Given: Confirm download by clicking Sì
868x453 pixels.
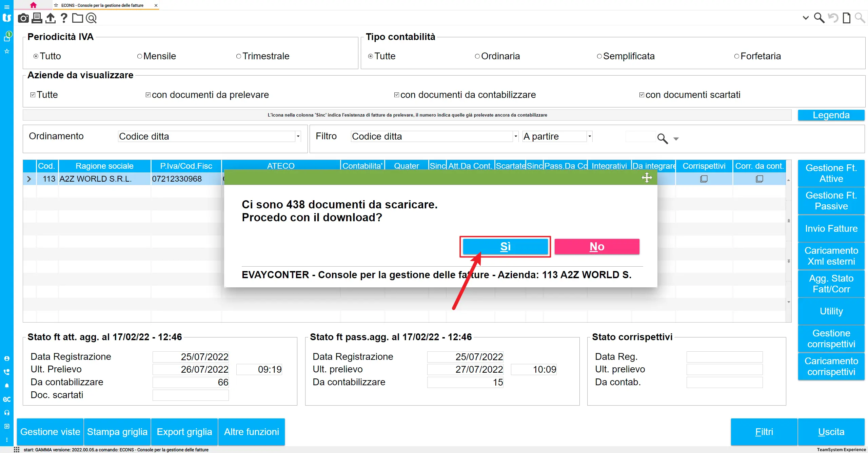Looking at the screenshot, I should (x=505, y=246).
